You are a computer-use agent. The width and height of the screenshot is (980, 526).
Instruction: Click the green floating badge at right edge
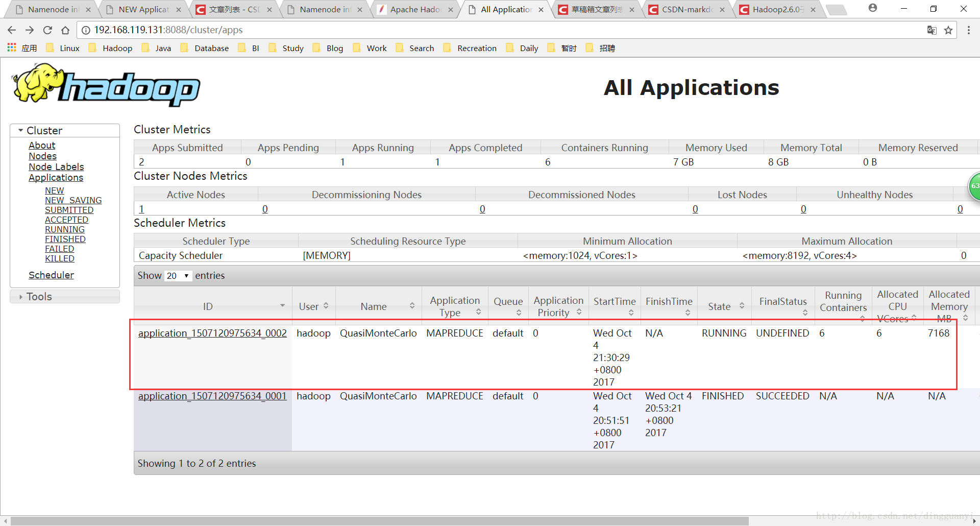(x=974, y=186)
